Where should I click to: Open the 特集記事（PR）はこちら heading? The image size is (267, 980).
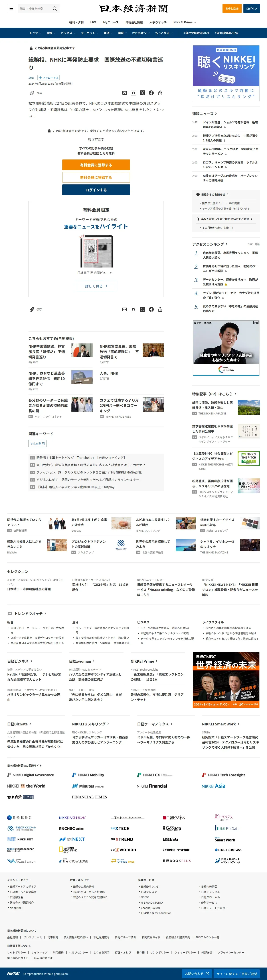point(214,394)
